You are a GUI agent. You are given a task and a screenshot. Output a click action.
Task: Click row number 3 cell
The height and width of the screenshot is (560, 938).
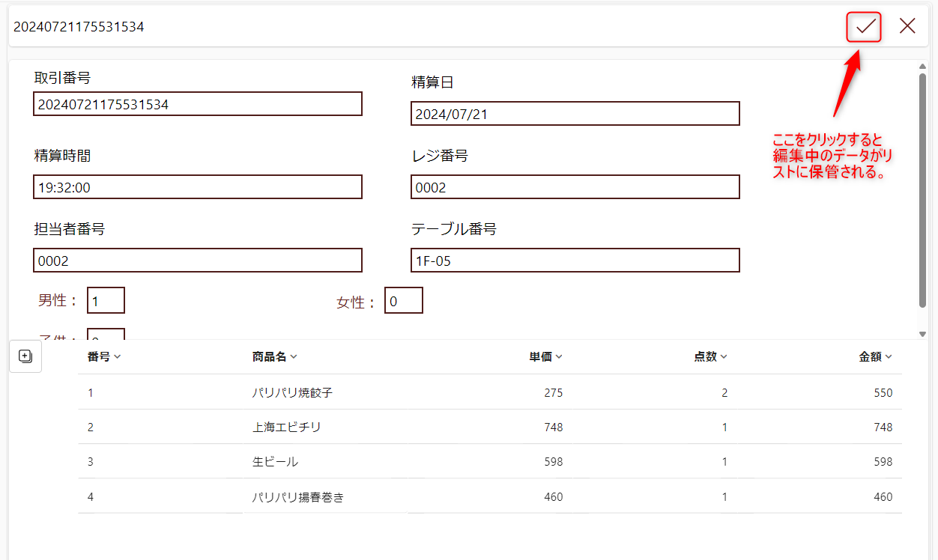tap(91, 462)
